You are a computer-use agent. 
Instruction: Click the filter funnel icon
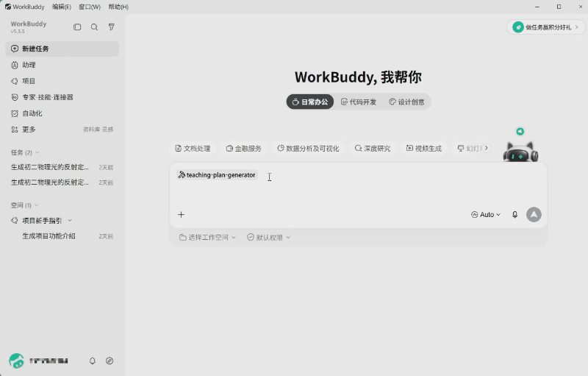point(112,27)
